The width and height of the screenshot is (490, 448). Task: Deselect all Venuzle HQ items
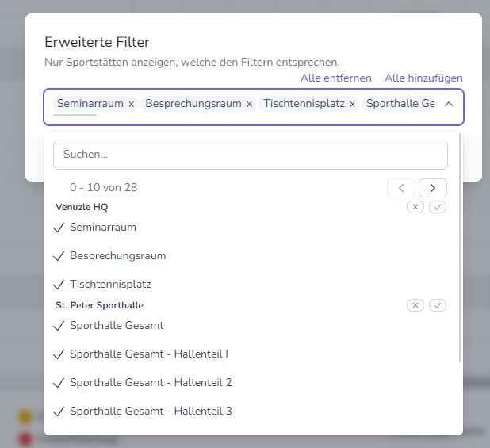coord(415,207)
